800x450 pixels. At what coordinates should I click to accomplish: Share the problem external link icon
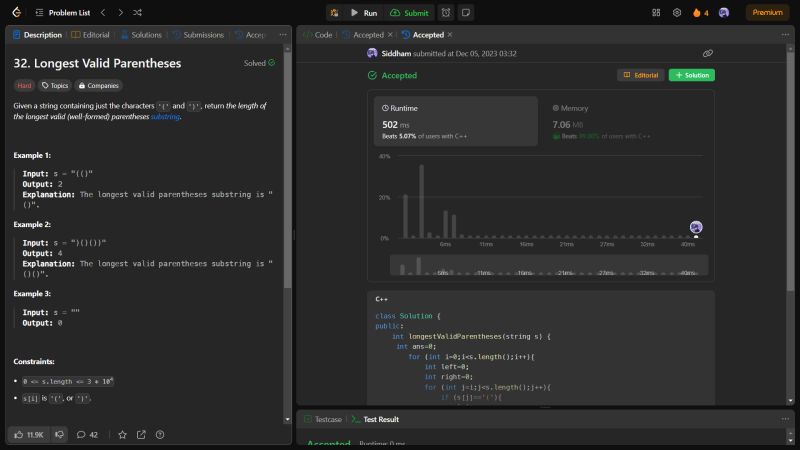click(x=141, y=435)
